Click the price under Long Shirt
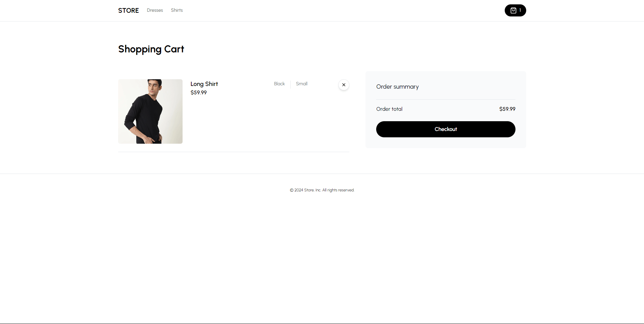The image size is (644, 324). click(199, 93)
